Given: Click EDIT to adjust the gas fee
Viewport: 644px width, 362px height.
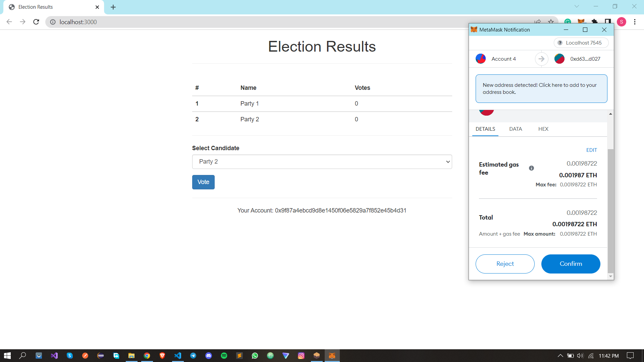Looking at the screenshot, I should (591, 150).
